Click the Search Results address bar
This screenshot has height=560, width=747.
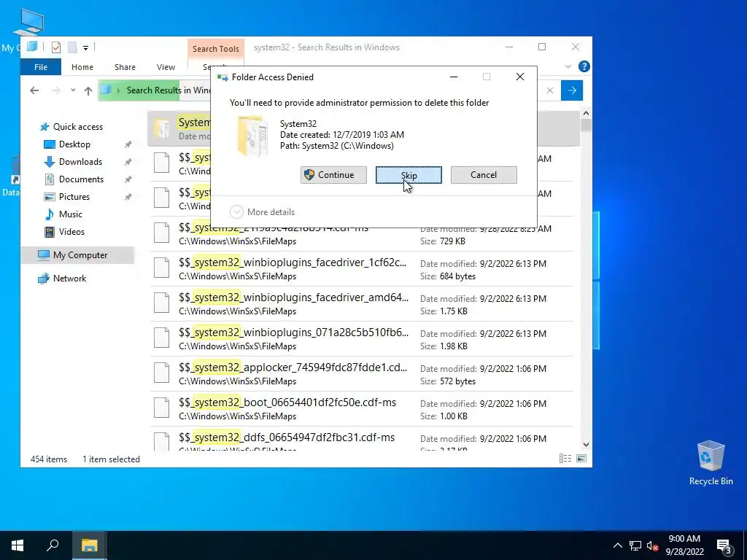pyautogui.click(x=155, y=90)
